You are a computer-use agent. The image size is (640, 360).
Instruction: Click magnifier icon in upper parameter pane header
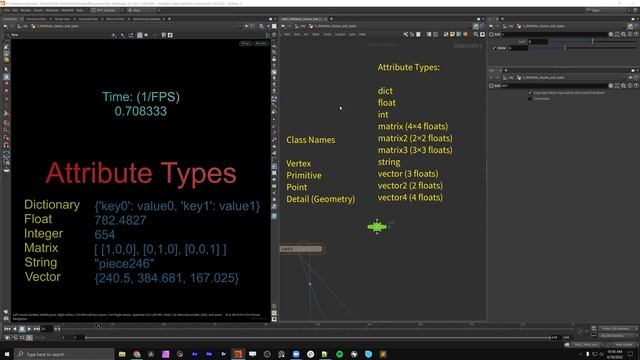[x=624, y=34]
